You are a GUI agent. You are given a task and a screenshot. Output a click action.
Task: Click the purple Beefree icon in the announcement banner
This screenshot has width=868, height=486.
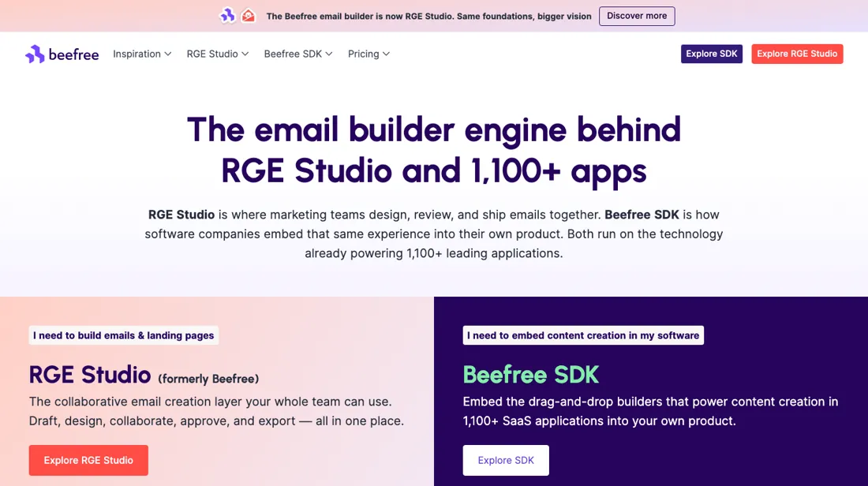(x=227, y=16)
